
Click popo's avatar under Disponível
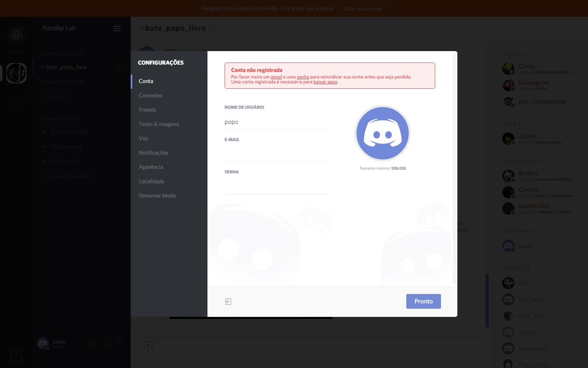point(508,246)
